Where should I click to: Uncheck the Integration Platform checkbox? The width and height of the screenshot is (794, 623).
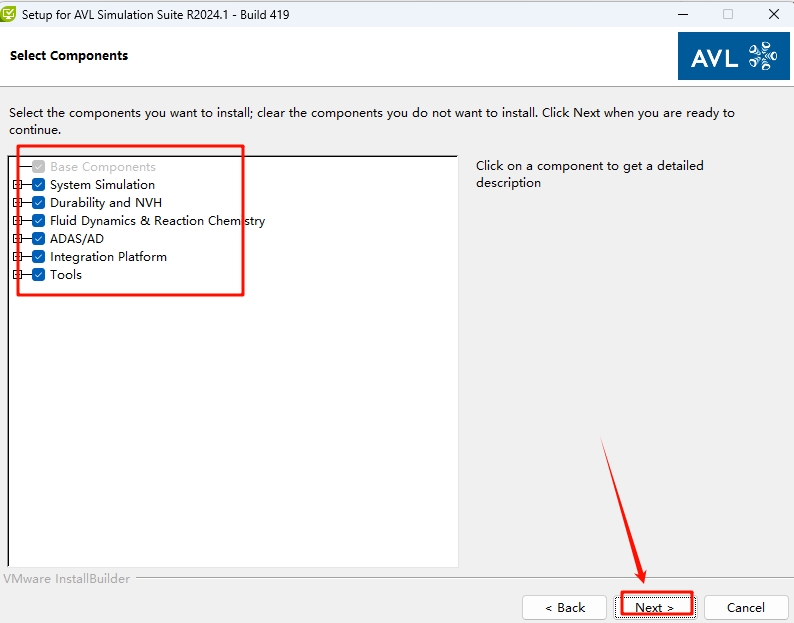coord(39,257)
